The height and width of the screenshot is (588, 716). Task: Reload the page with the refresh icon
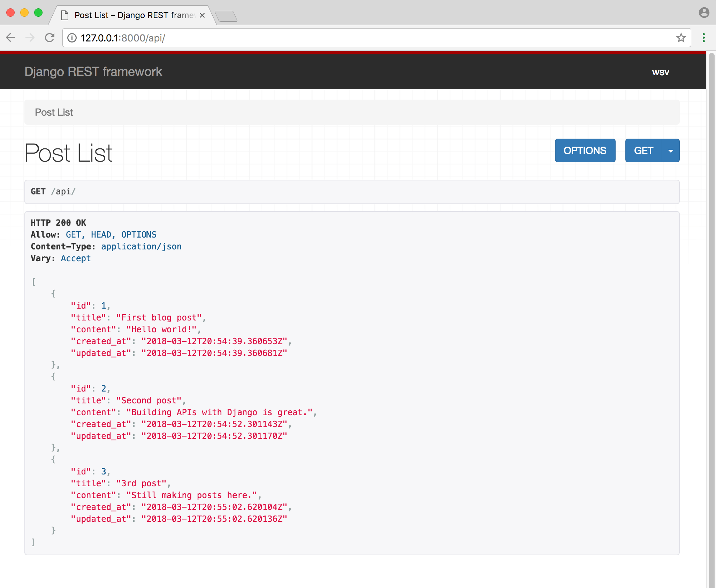(x=50, y=38)
